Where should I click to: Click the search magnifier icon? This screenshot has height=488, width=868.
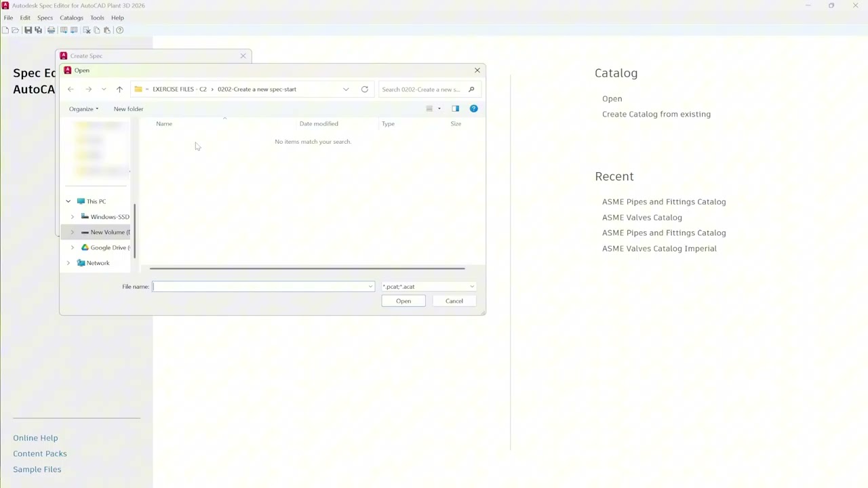[x=471, y=89]
